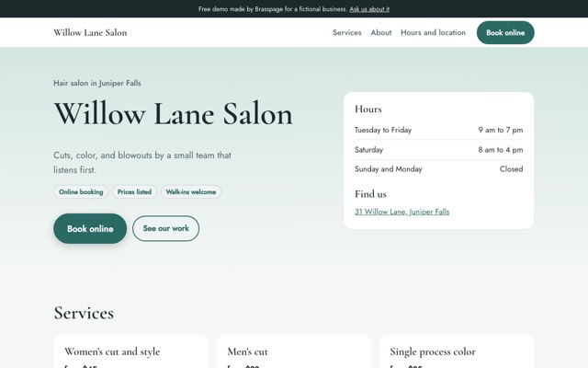The width and height of the screenshot is (588, 368).
Task: Click the 'Free demo made by Brasspage' banner text
Action: point(273,9)
